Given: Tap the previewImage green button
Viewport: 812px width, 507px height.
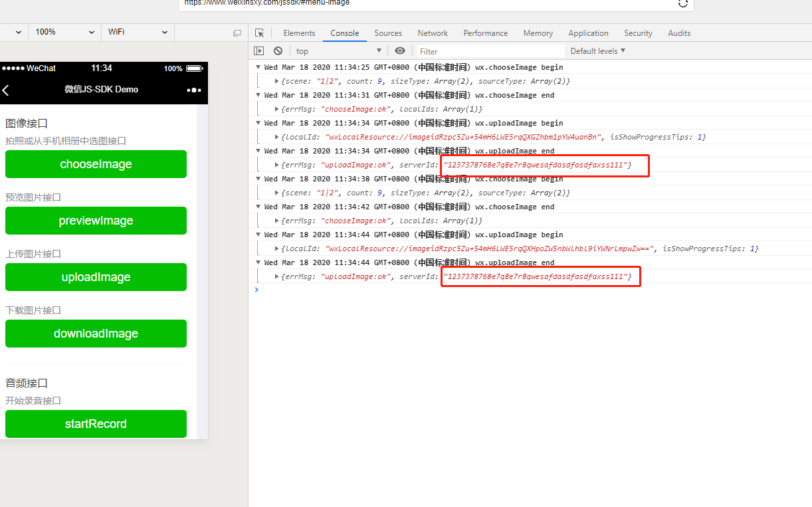Looking at the screenshot, I should coord(96,221).
